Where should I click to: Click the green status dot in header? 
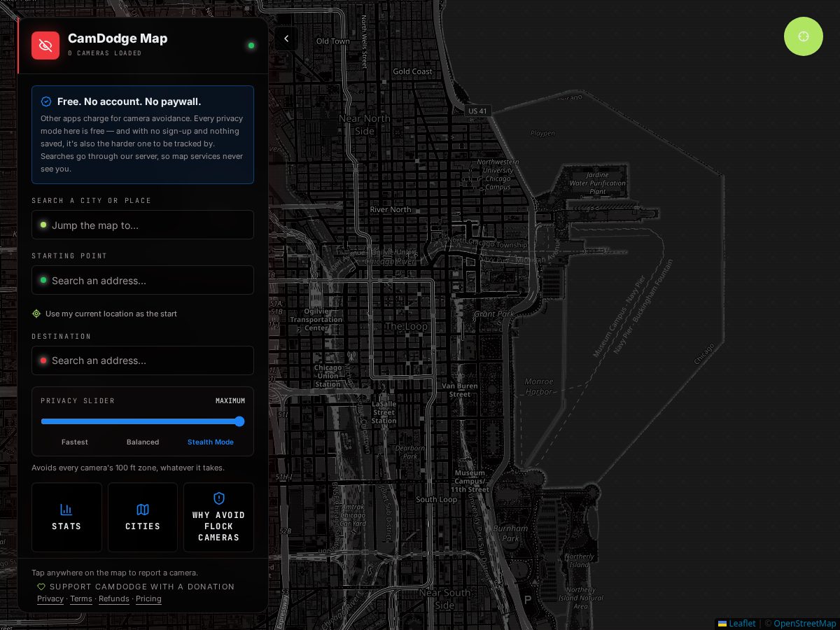pos(251,45)
